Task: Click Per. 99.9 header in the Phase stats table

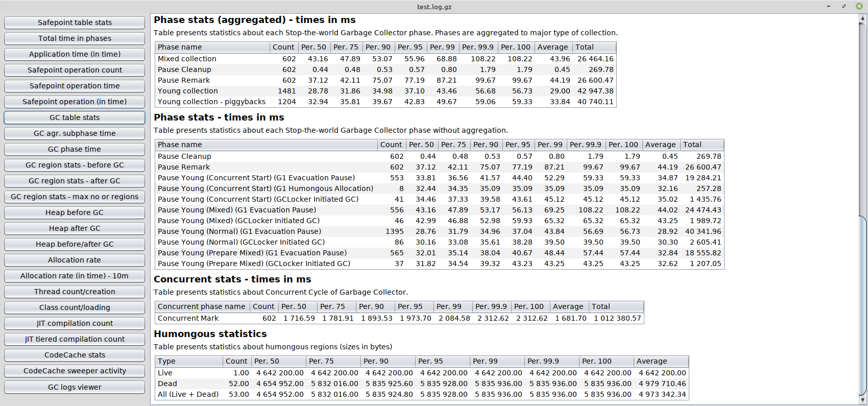Action: (586, 145)
